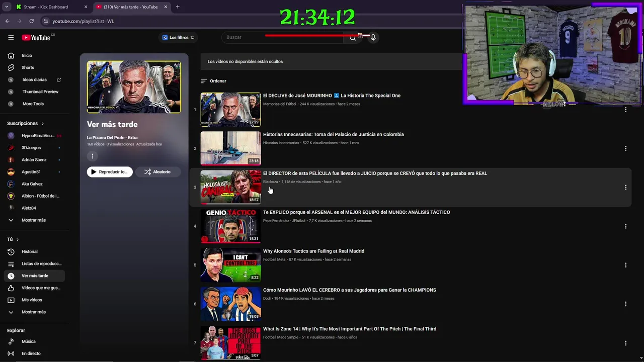Close the Ver más tarde YouTube tab

tap(166, 7)
